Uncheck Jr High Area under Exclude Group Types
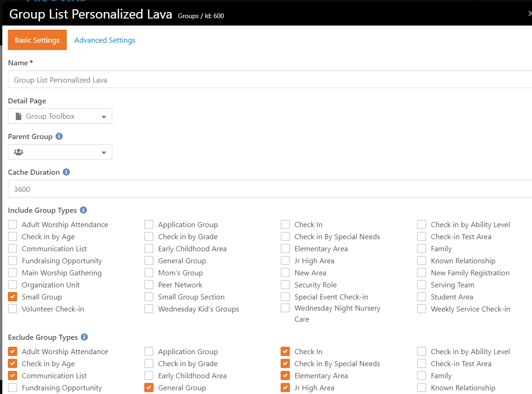 (x=285, y=388)
